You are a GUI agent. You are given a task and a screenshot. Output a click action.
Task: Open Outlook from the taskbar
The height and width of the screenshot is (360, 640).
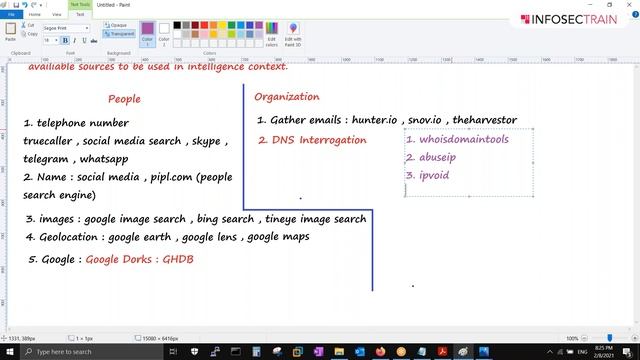360,351
